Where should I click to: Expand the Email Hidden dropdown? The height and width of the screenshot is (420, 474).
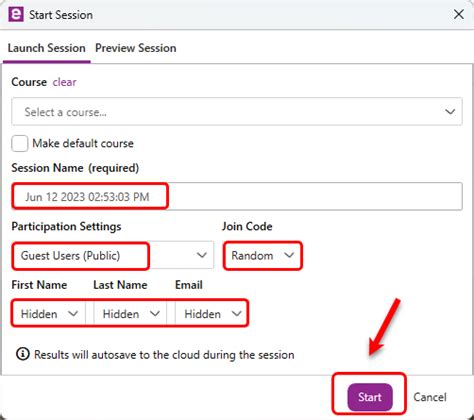coord(211,314)
